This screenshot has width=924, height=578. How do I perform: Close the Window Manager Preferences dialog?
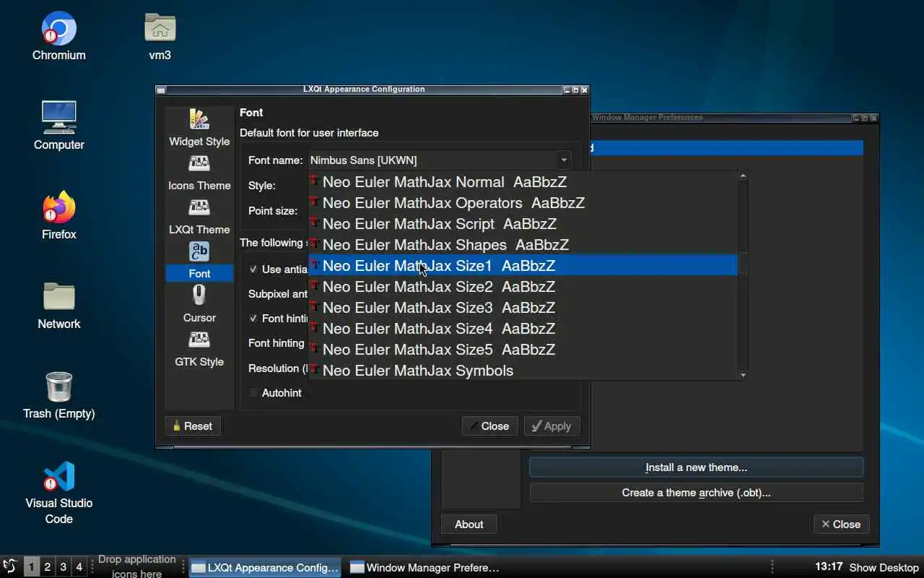tap(841, 525)
